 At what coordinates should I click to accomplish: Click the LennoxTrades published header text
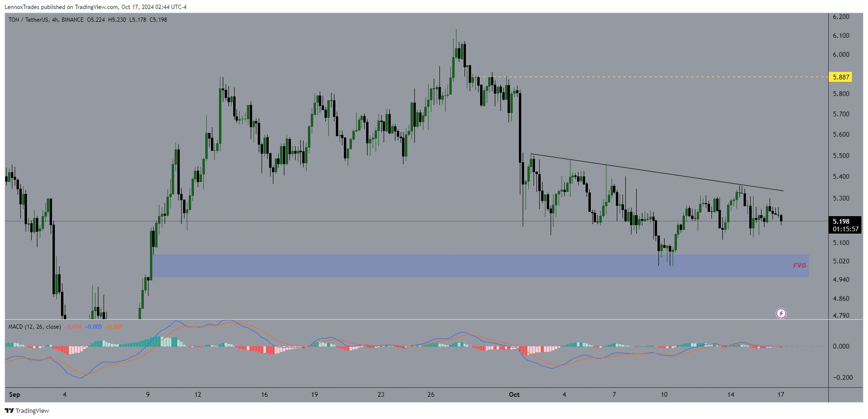(96, 7)
